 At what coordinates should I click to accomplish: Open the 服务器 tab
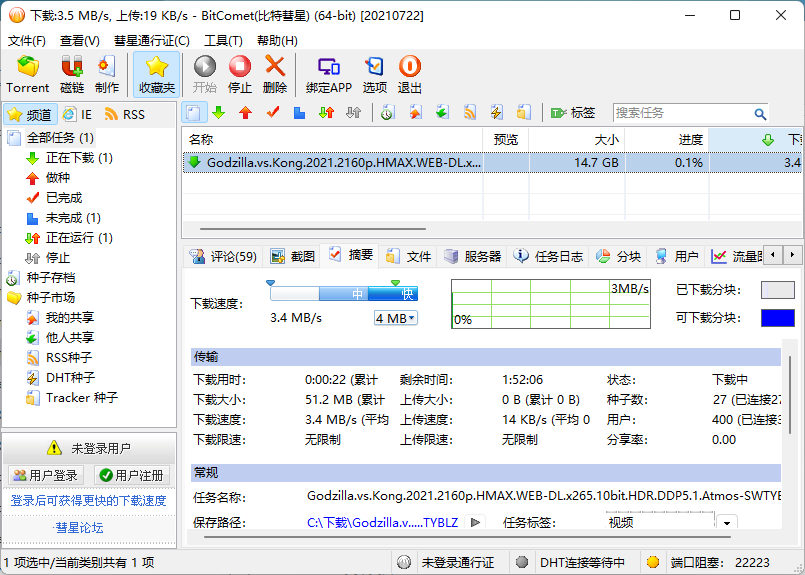tap(472, 256)
